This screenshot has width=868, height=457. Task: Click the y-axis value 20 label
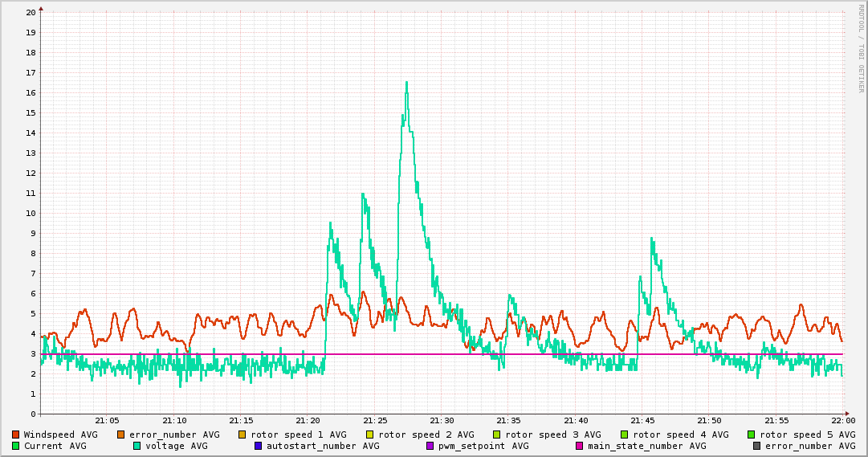(31, 13)
